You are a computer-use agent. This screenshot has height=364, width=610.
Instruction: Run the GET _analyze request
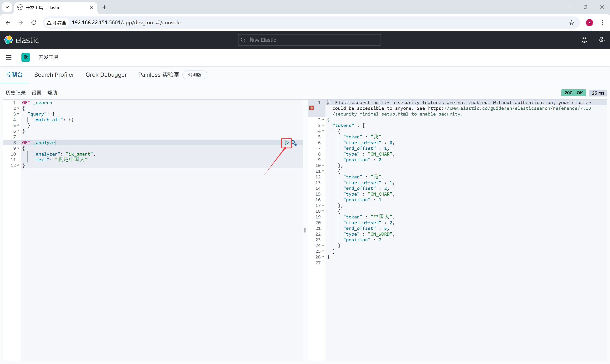point(286,143)
